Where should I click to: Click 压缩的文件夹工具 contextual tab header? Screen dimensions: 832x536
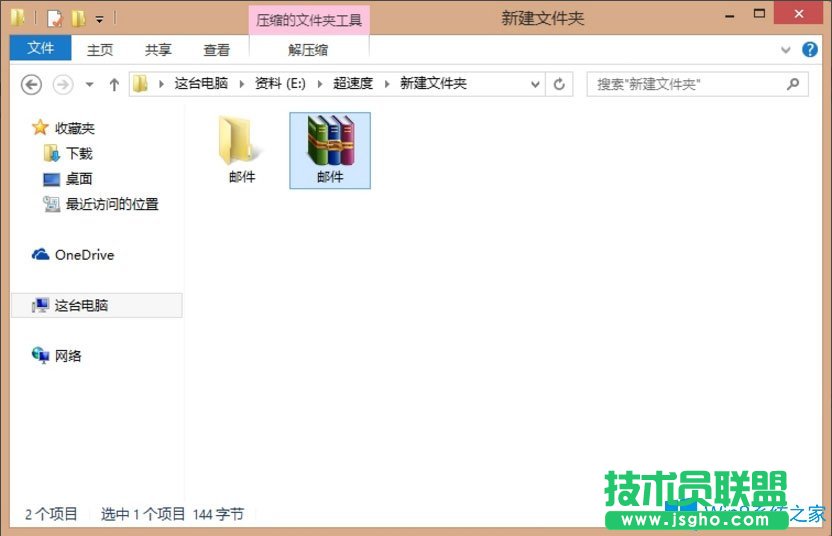[x=309, y=20]
